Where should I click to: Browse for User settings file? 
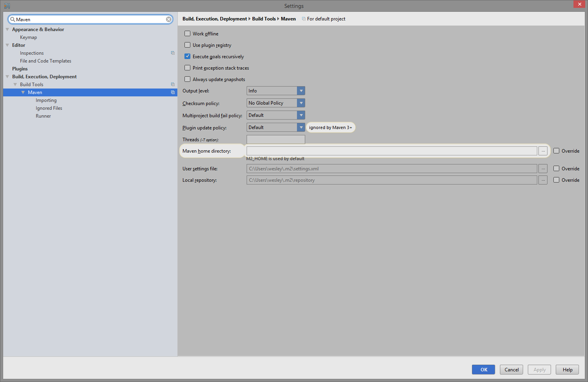click(543, 169)
